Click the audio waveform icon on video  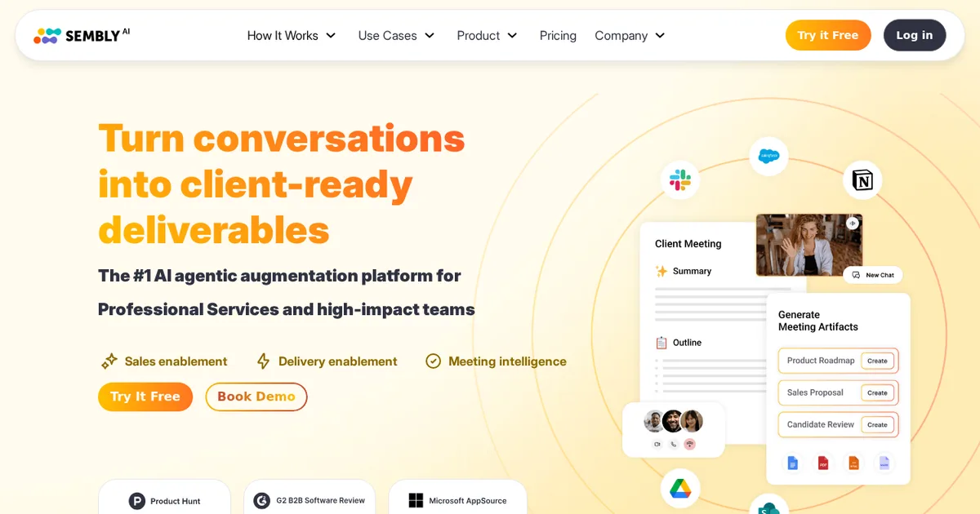pos(853,223)
